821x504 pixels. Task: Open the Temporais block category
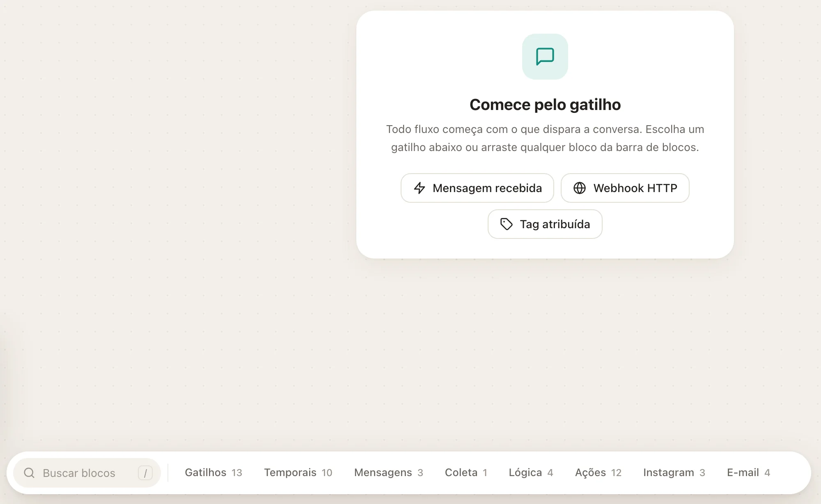pos(298,473)
